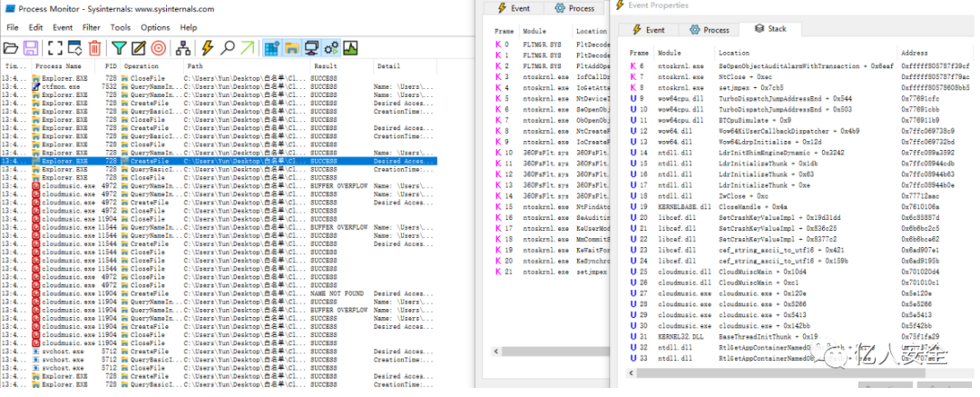
Task: Toggle Show Network Activity monitor icon
Action: (311, 47)
